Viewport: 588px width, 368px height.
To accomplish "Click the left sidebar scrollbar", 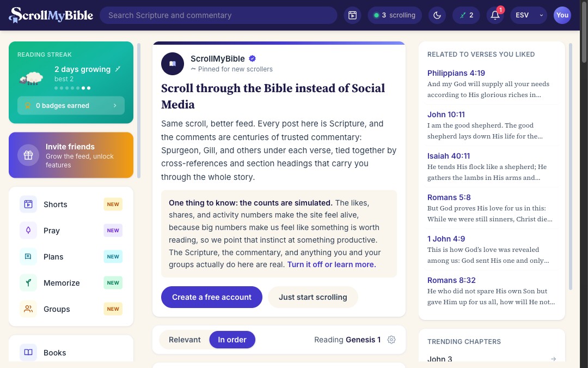I will pos(139,111).
